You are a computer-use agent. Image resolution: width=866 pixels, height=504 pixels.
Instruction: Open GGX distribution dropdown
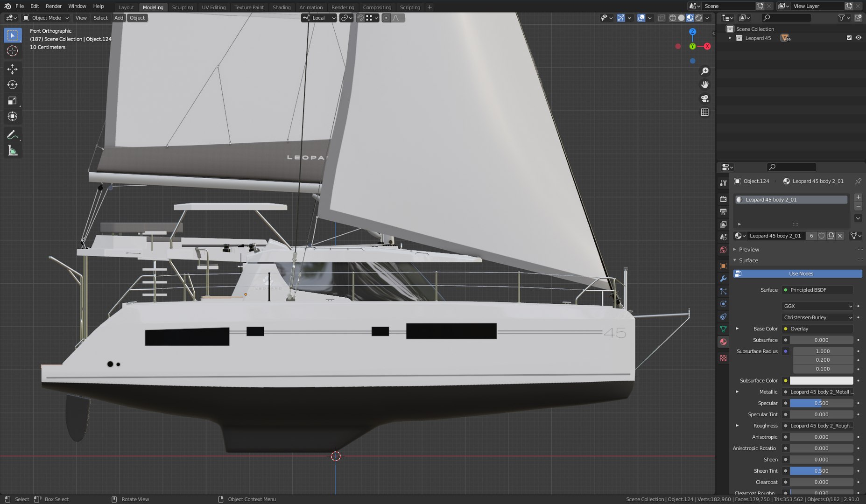(817, 306)
